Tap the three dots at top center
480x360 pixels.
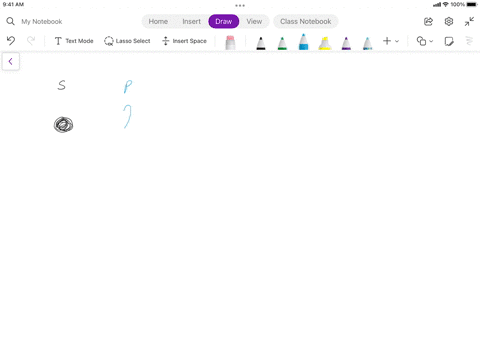pos(240,5)
